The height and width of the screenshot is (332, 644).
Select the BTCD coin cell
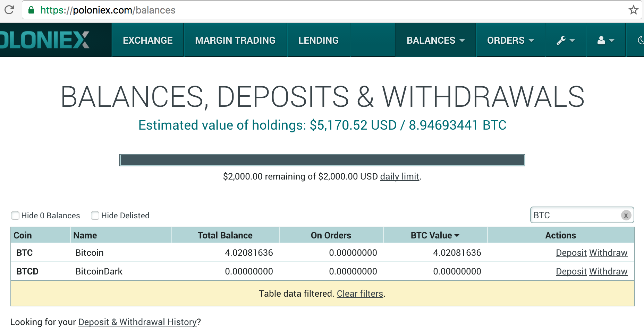click(27, 271)
